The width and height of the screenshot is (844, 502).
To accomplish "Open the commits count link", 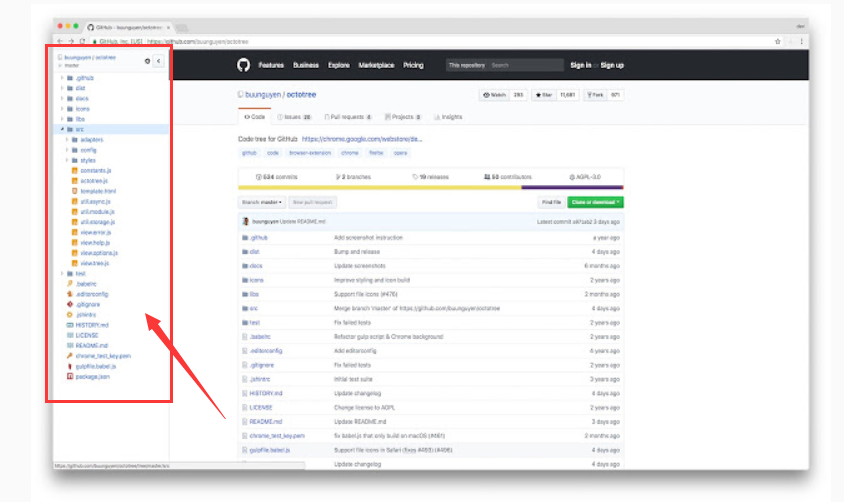I will 277,177.
